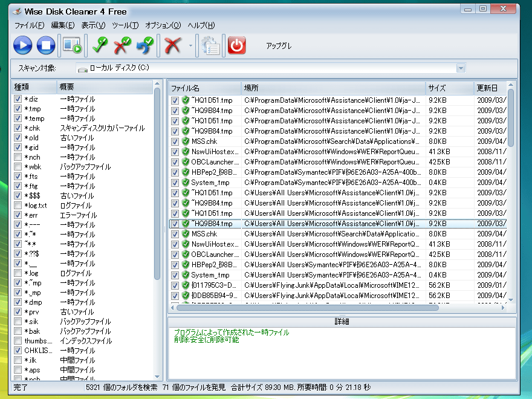Enable the *log.txt checkbox
Viewport: 532px width, 399px height.
(18, 206)
